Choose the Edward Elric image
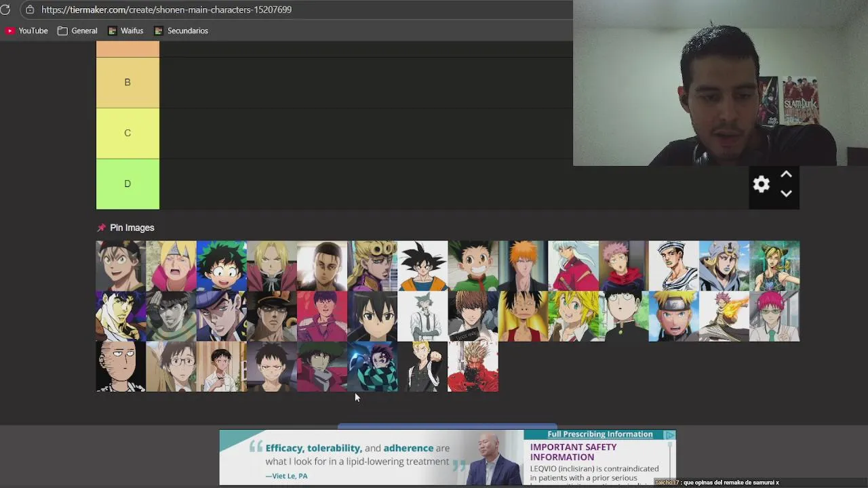Viewport: 868px width, 488px height. coord(271,266)
